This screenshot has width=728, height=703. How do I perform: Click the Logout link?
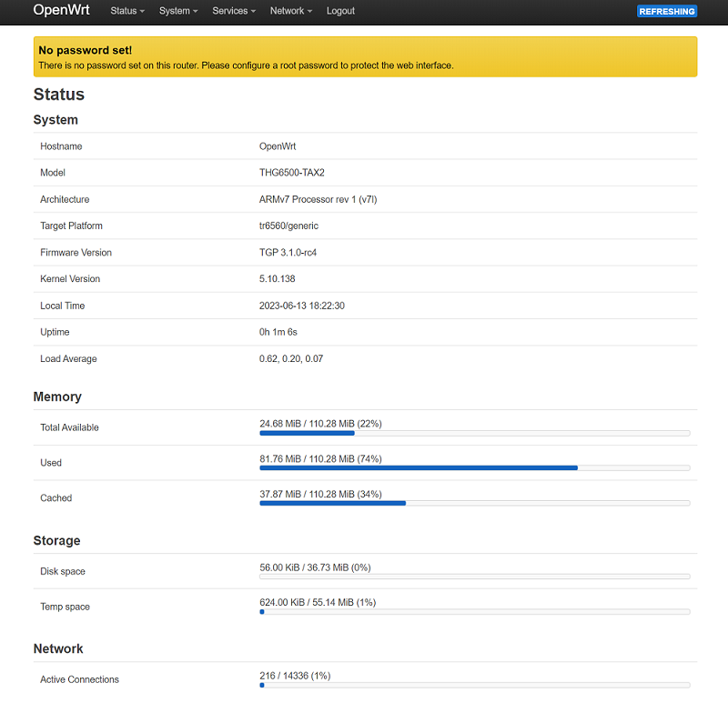point(340,11)
